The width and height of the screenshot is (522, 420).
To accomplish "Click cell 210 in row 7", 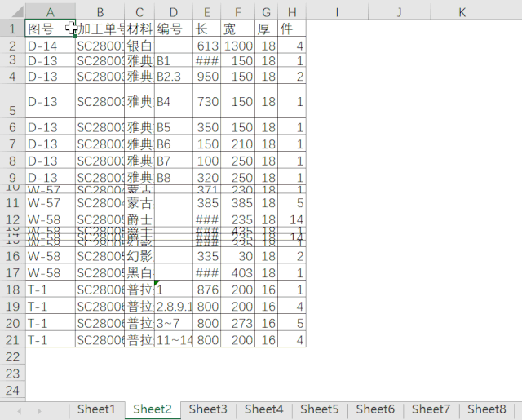I will [x=237, y=144].
